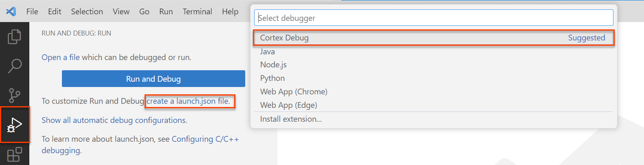Open the Edit menu
The width and height of the screenshot is (644, 165).
pyautogui.click(x=55, y=11)
